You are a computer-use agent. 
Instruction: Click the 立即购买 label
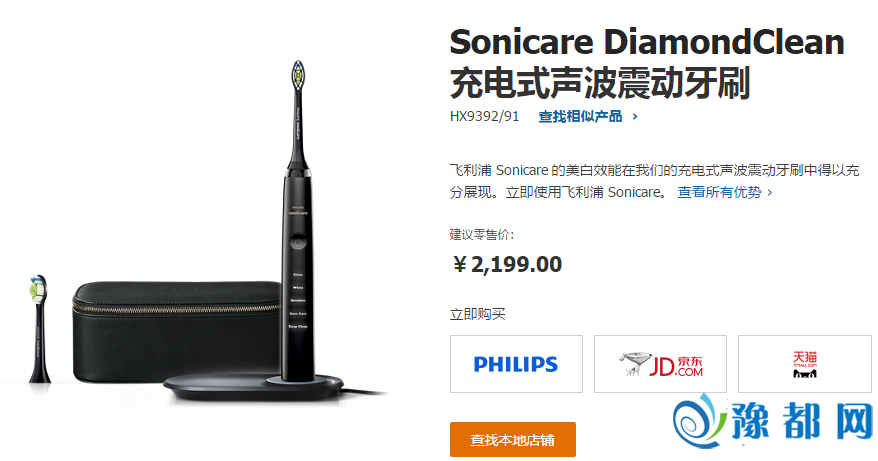pos(478,314)
